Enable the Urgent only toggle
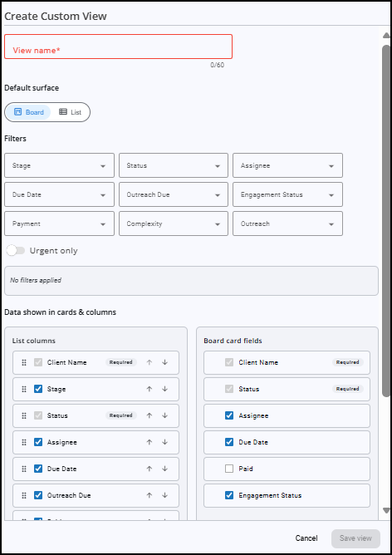Image resolution: width=392 pixels, height=555 pixels. click(x=16, y=251)
